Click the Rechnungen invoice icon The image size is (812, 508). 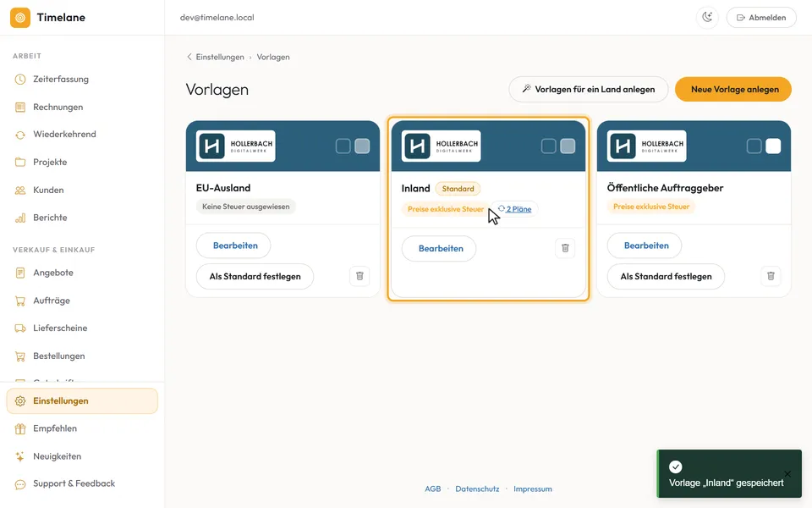(20, 108)
